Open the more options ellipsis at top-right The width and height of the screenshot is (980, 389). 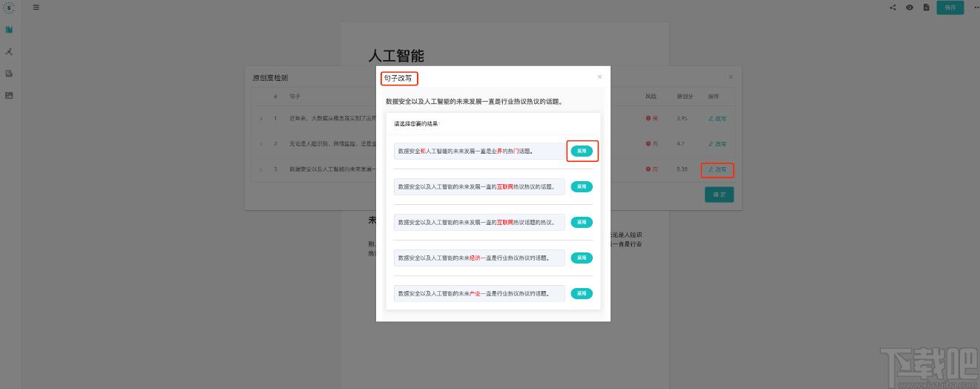976,7
